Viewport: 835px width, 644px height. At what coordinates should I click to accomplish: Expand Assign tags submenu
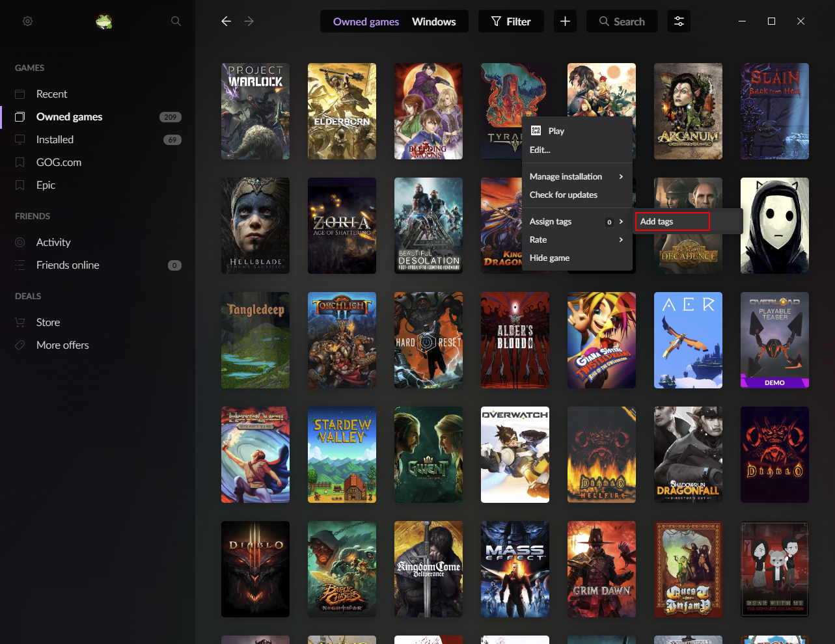click(x=577, y=221)
